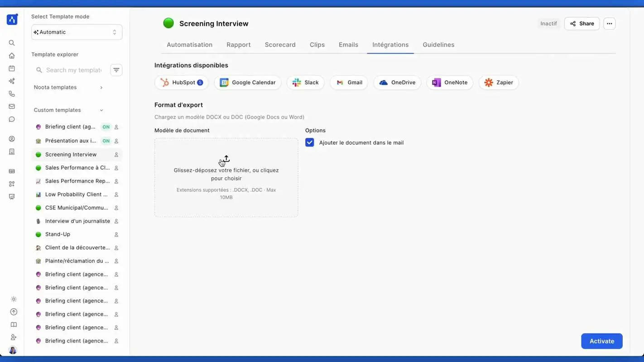Click the phone icon in sidebar
Screen dimensions: 644x362
tap(12, 94)
